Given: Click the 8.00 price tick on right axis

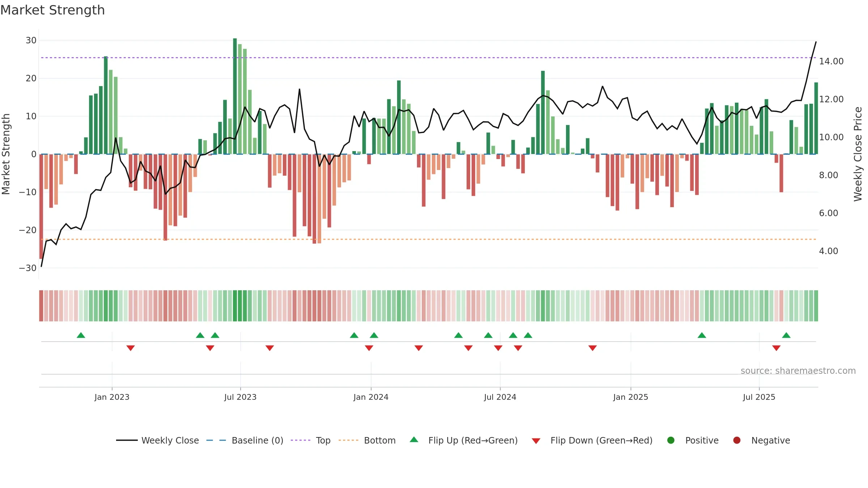Looking at the screenshot, I should (829, 175).
